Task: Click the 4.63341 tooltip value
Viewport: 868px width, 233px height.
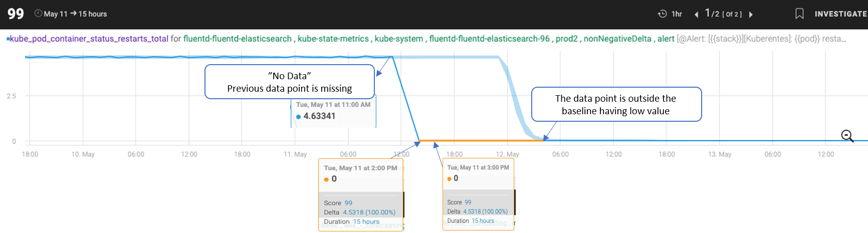Action: 319,116
